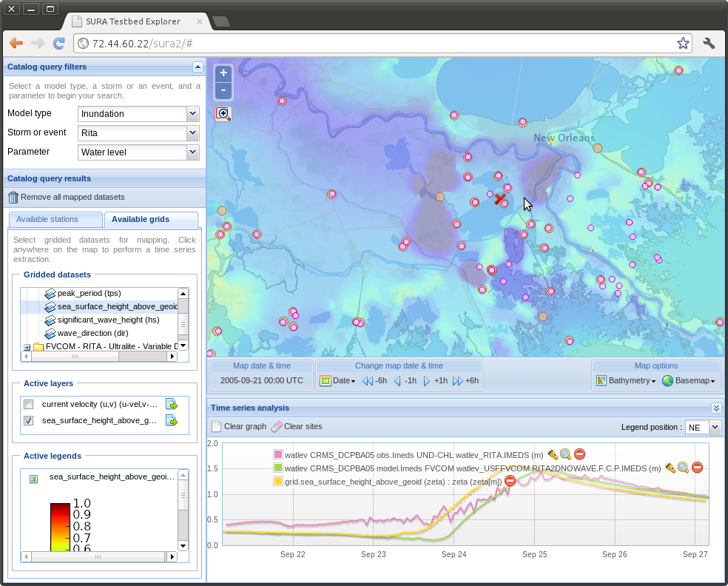Open the Parameter dropdown

click(x=192, y=152)
